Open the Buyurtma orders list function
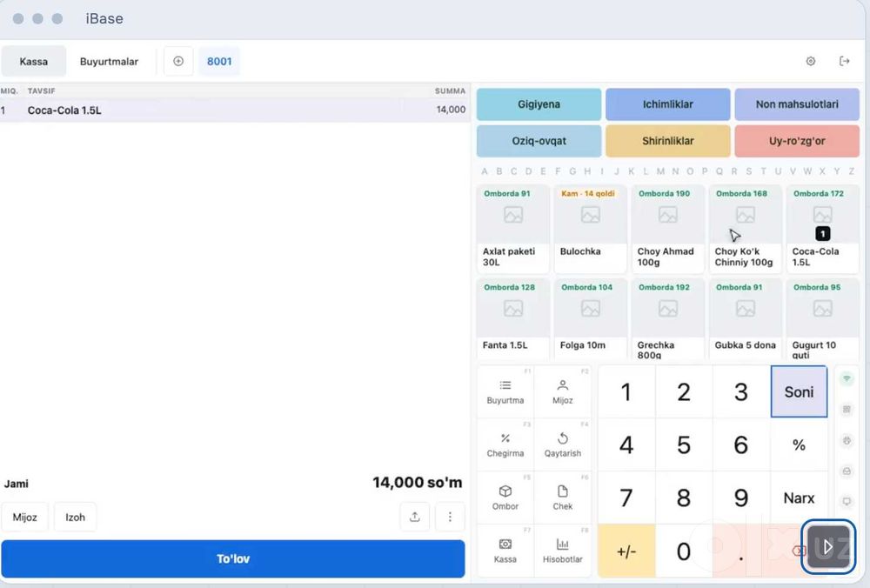This screenshot has width=870, height=588. (x=505, y=391)
